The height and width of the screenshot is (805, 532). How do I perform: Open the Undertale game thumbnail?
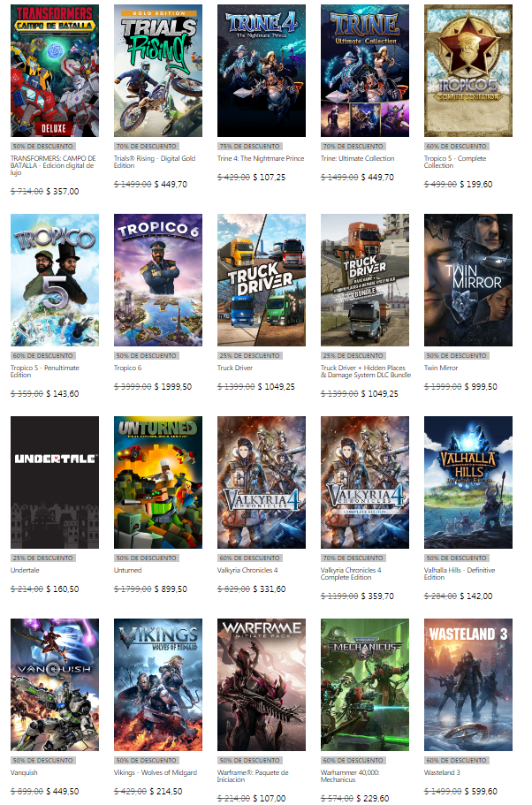[55, 482]
